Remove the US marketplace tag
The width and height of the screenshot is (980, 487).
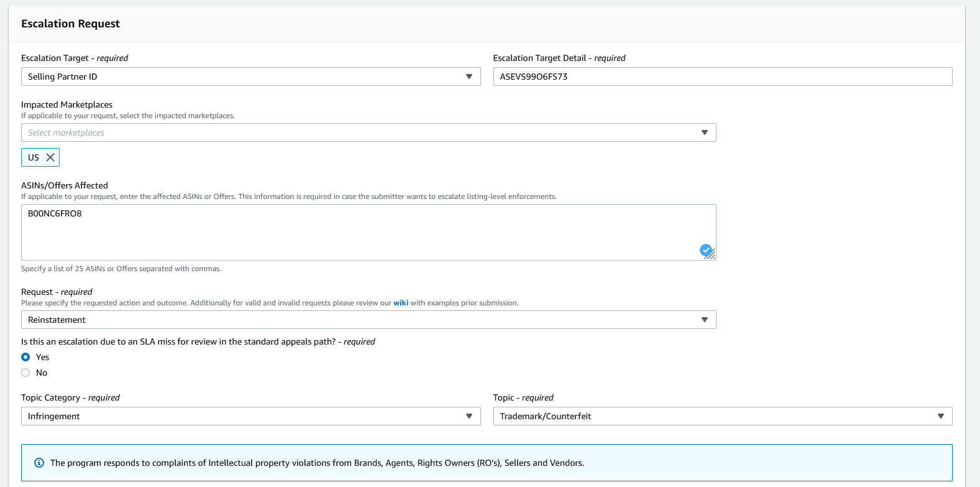[x=50, y=157]
